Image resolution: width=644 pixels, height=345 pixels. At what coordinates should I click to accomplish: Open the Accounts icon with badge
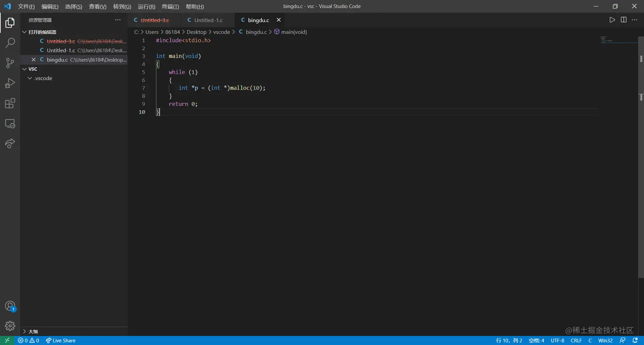[10, 306]
